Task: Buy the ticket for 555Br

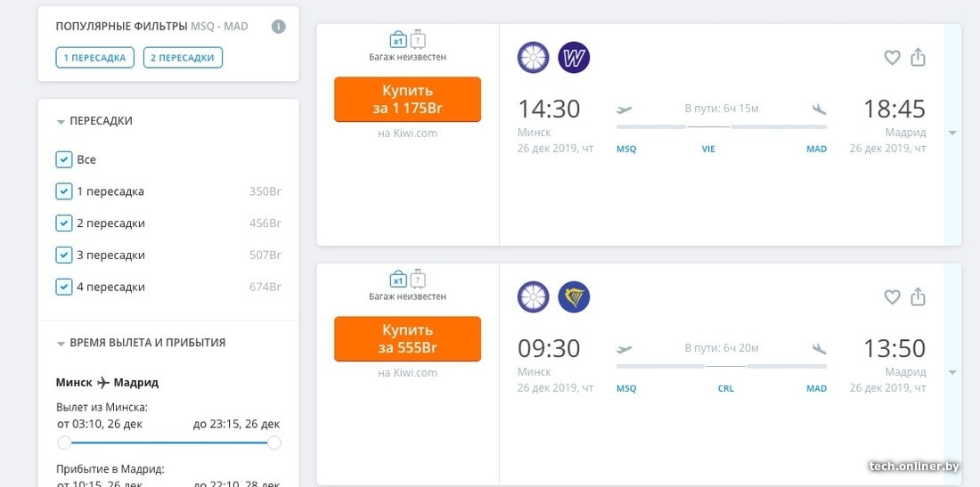Action: pyautogui.click(x=407, y=339)
